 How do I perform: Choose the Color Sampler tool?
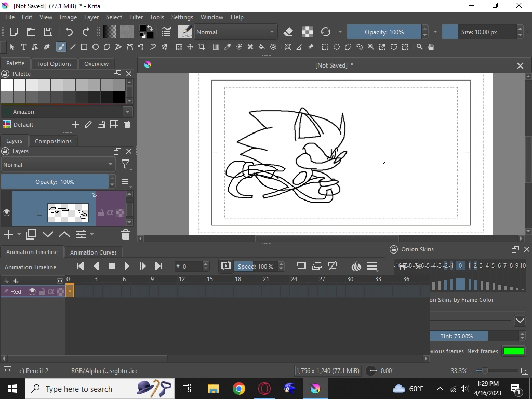pos(227,47)
